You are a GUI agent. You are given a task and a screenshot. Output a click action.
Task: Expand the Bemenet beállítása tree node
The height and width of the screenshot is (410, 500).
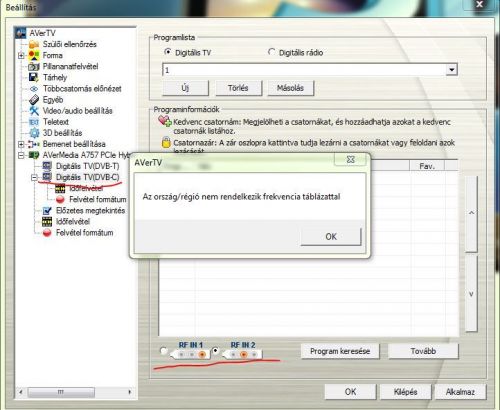pos(21,144)
